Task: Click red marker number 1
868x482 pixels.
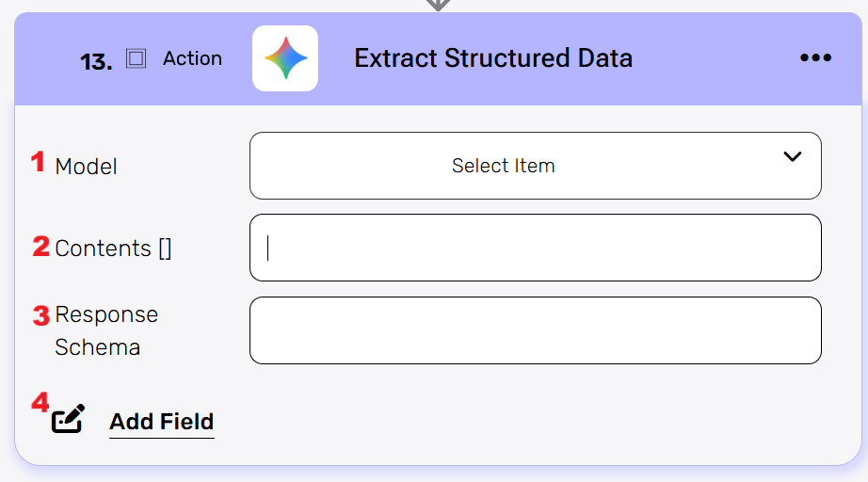Action: pyautogui.click(x=38, y=162)
